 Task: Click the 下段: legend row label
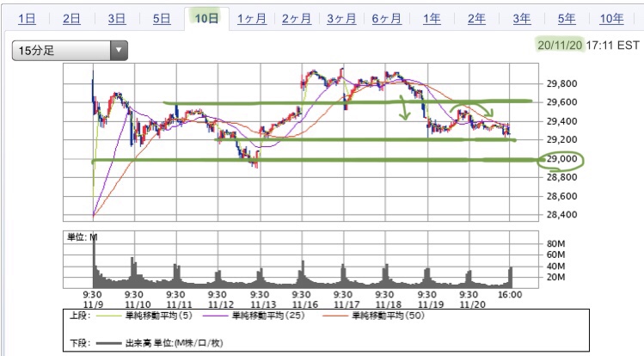coord(80,343)
